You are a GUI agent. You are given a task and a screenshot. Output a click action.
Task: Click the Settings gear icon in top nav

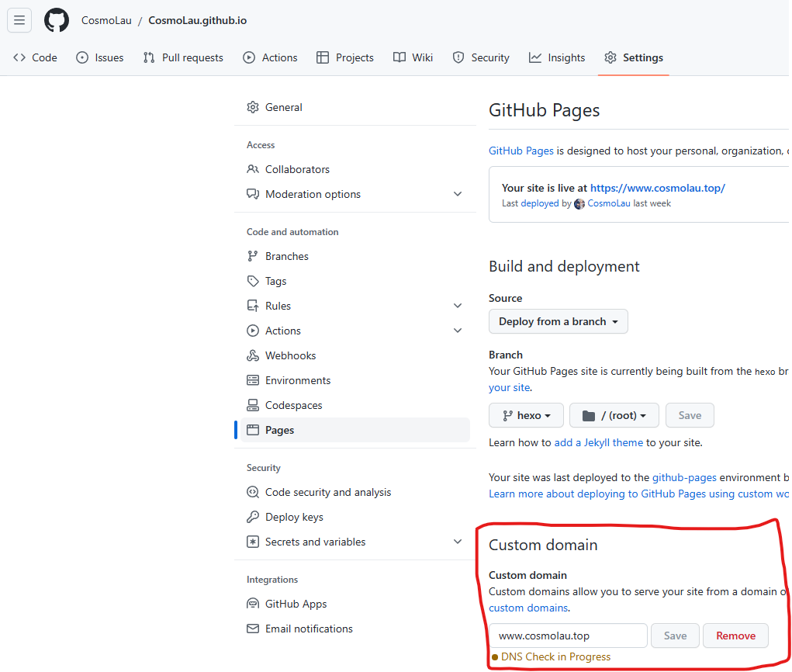click(610, 57)
